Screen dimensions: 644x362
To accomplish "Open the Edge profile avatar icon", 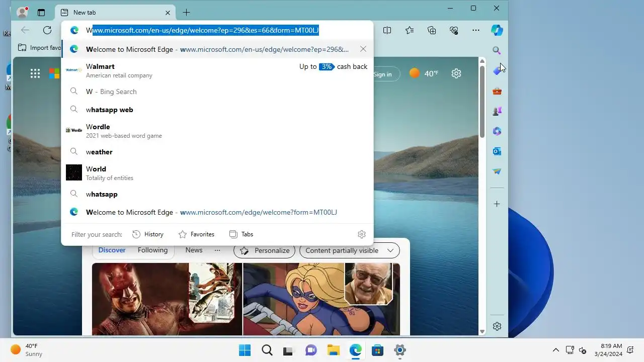I will (x=22, y=12).
